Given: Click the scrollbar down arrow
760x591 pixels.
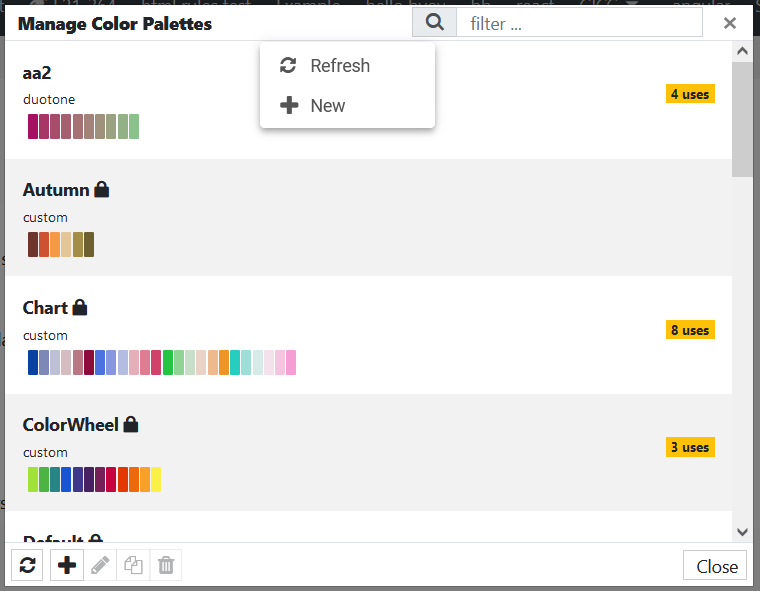Looking at the screenshot, I should (742, 532).
